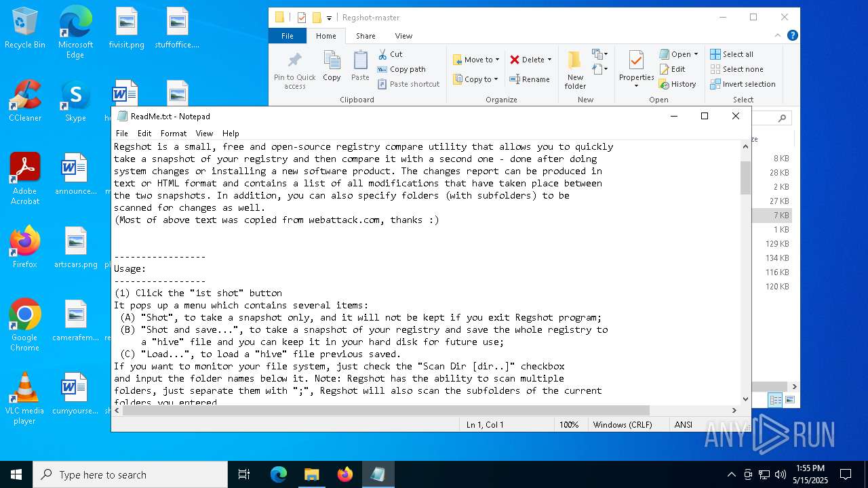Click the taskbar search box
Image resolution: width=868 pixels, height=488 pixels.
coord(130,474)
